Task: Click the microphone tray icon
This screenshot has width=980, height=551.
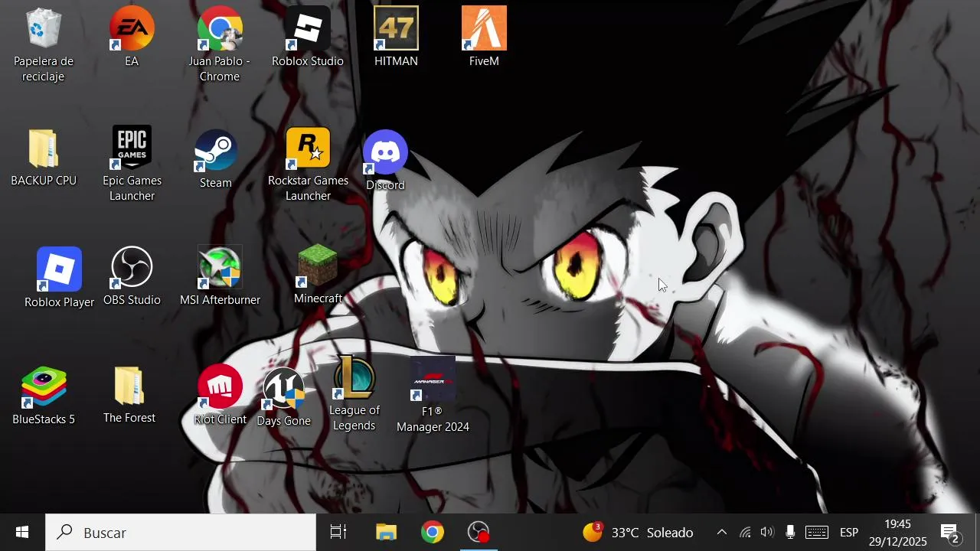Action: 790,533
